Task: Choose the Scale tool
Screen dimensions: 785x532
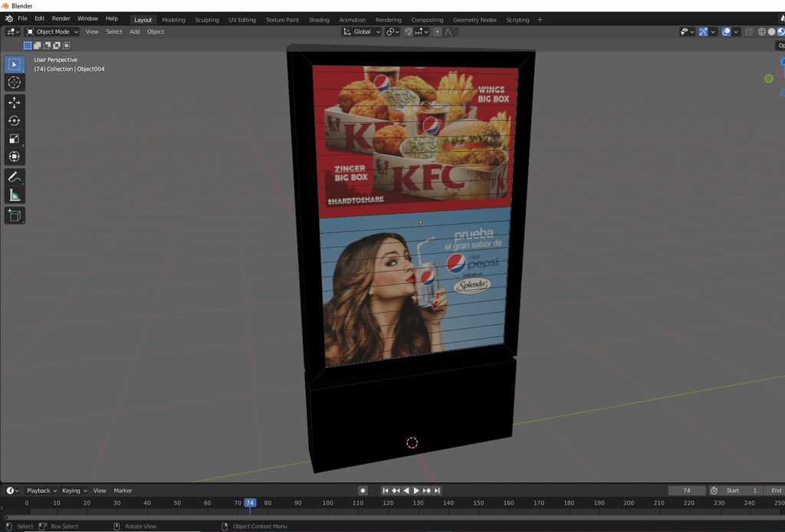Action: coord(14,139)
